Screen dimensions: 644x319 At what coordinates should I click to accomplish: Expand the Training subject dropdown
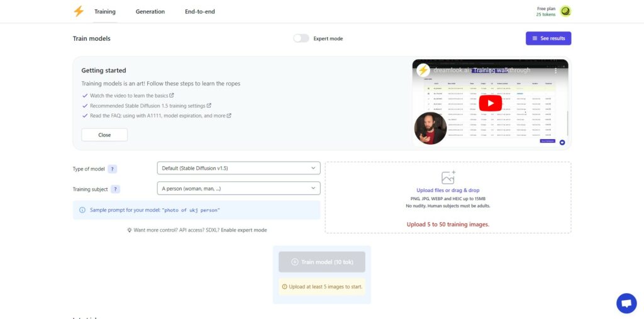(238, 188)
